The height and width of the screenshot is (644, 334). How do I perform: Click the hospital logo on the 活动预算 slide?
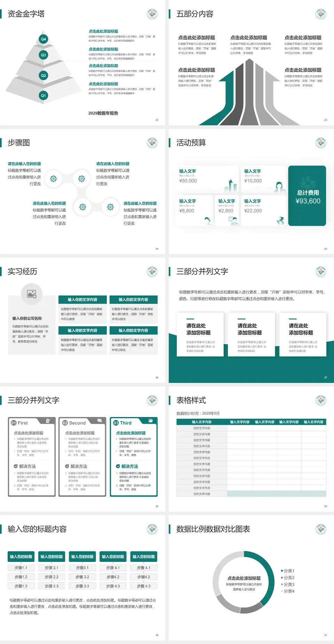pyautogui.click(x=321, y=143)
